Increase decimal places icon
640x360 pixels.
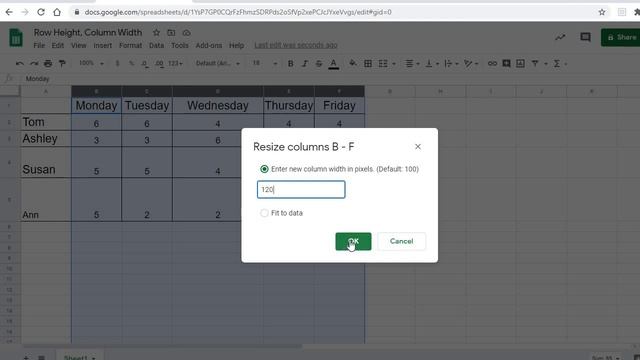tap(159, 64)
